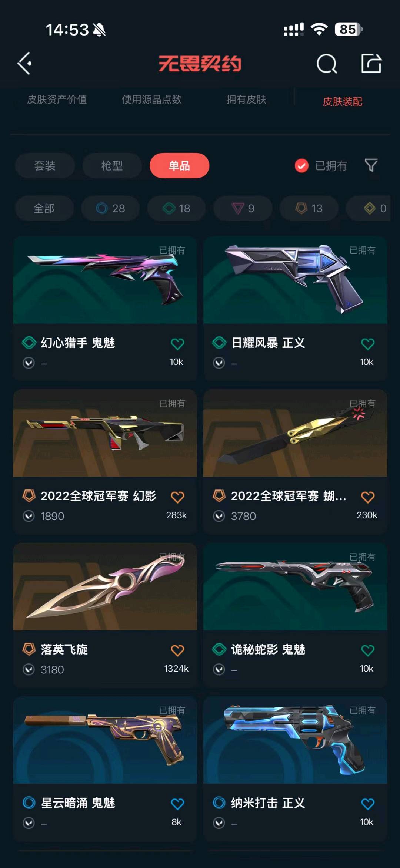This screenshot has height=868, width=400.
Task: Open the search magnifier icon
Action: [327, 64]
